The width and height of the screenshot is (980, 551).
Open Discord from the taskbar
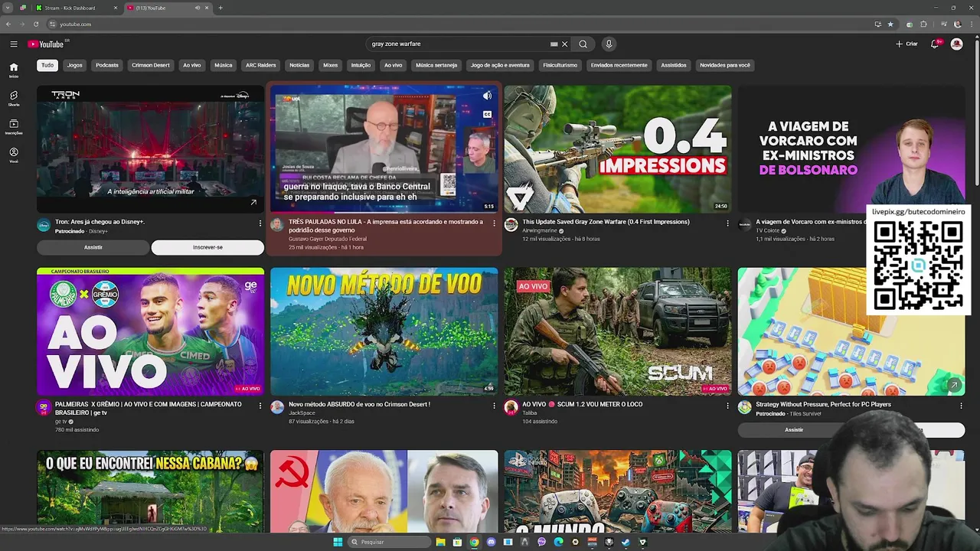coord(491,542)
